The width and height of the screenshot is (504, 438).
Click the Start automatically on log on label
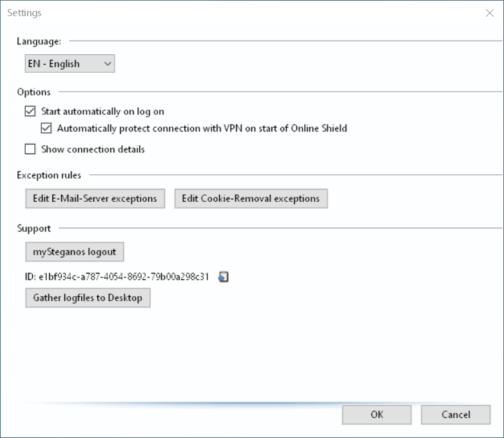click(102, 112)
